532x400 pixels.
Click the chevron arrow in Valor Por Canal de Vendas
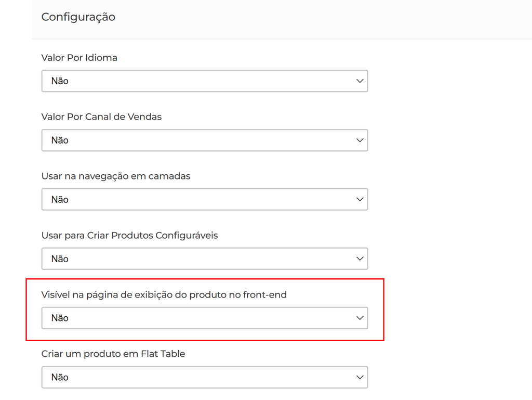pos(360,140)
